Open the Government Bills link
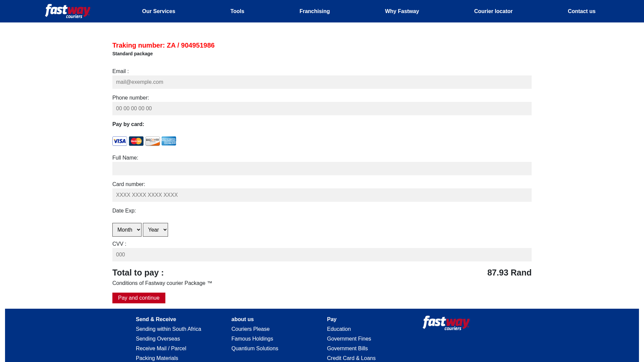The height and width of the screenshot is (362, 644). click(347, 349)
